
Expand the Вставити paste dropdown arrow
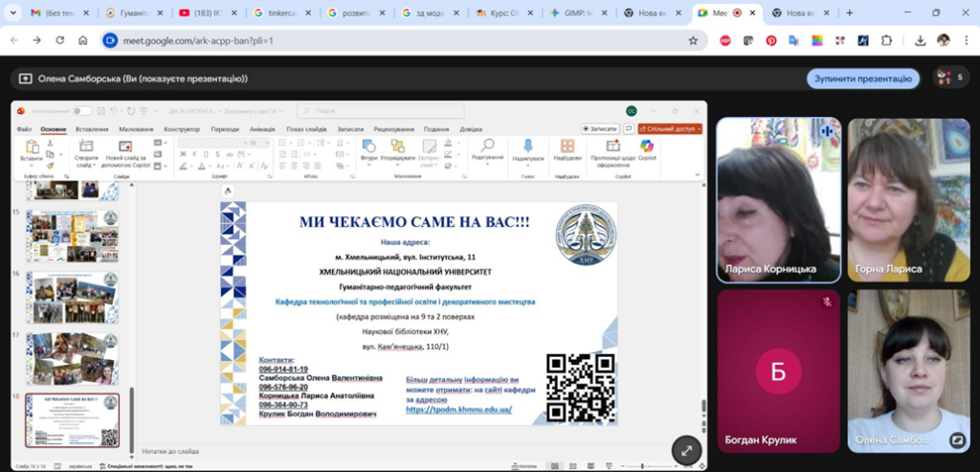(x=31, y=164)
